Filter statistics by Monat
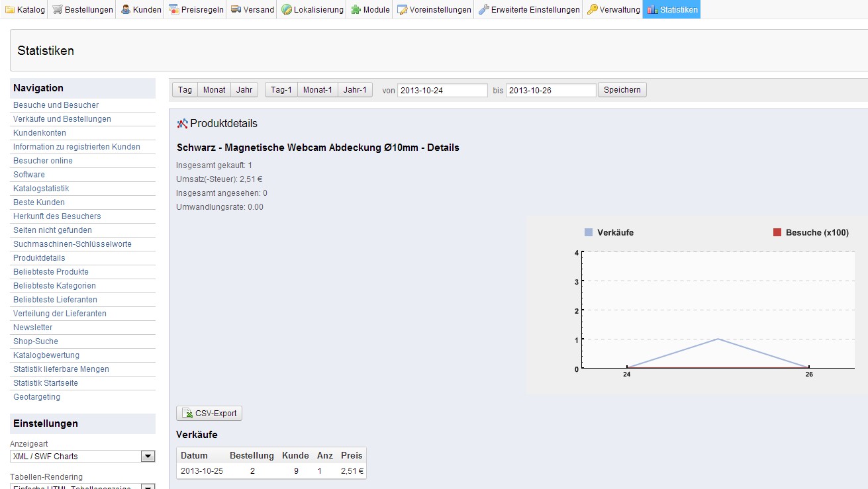Screen dimensions: 868x489 [215, 90]
